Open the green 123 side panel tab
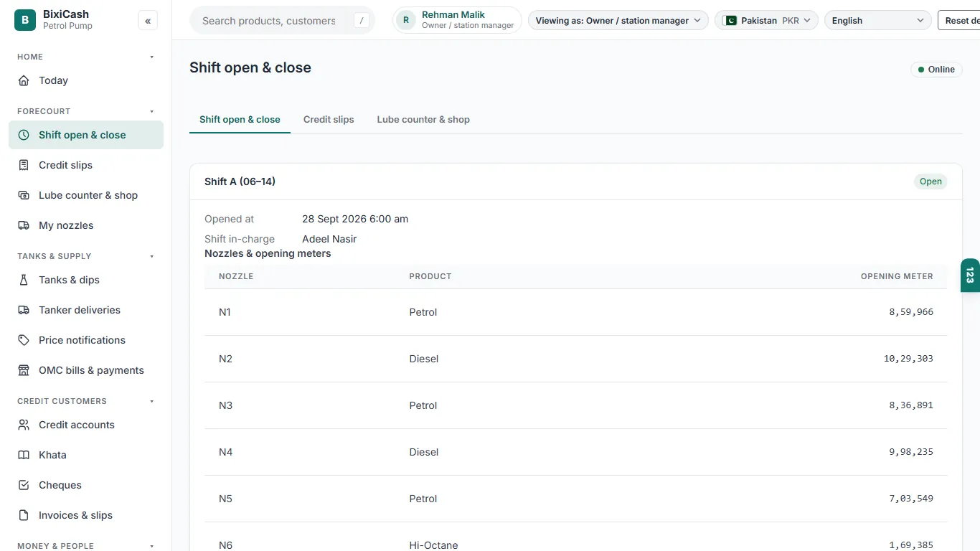Screen dimensions: 980x551 (970, 275)
